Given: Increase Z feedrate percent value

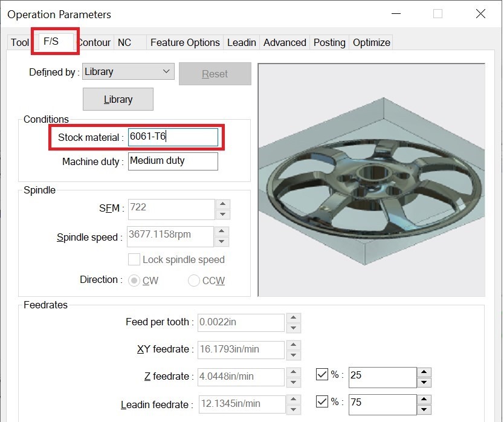Looking at the screenshot, I should [424, 372].
